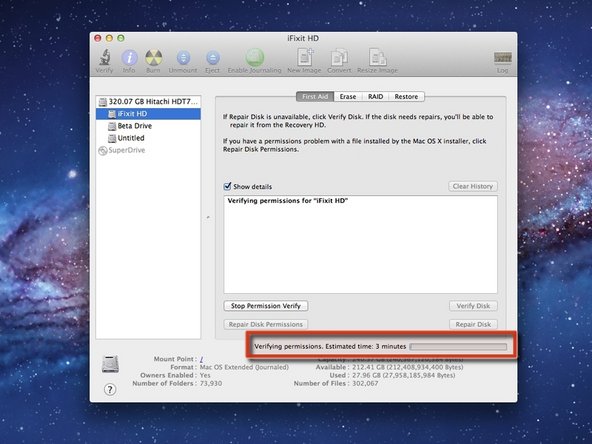Select the Burn toolbar icon

click(x=154, y=58)
